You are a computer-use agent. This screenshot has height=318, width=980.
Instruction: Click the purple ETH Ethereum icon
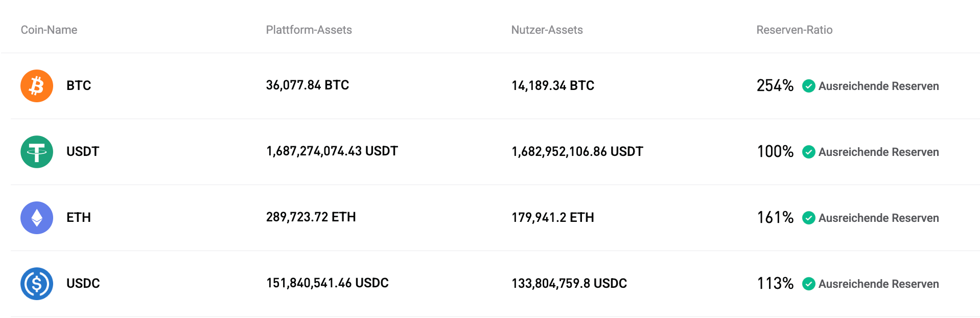click(36, 217)
